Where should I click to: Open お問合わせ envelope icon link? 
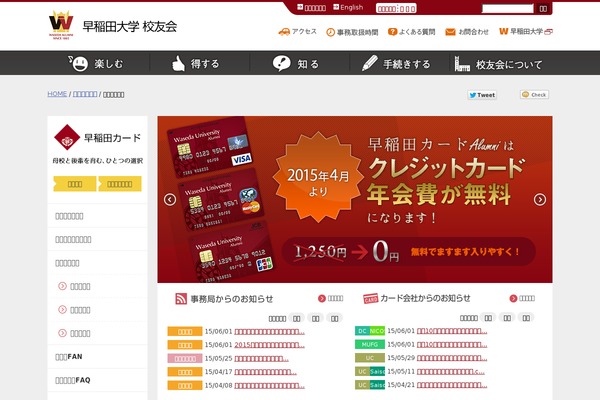tap(467, 32)
